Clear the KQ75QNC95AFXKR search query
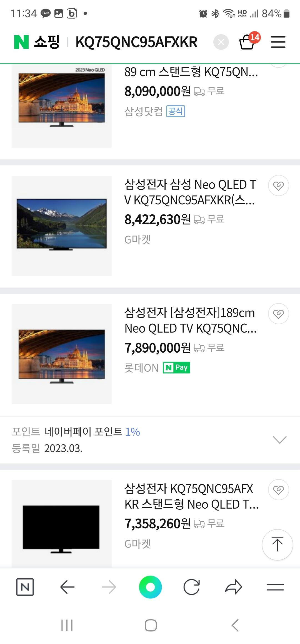 [221, 42]
